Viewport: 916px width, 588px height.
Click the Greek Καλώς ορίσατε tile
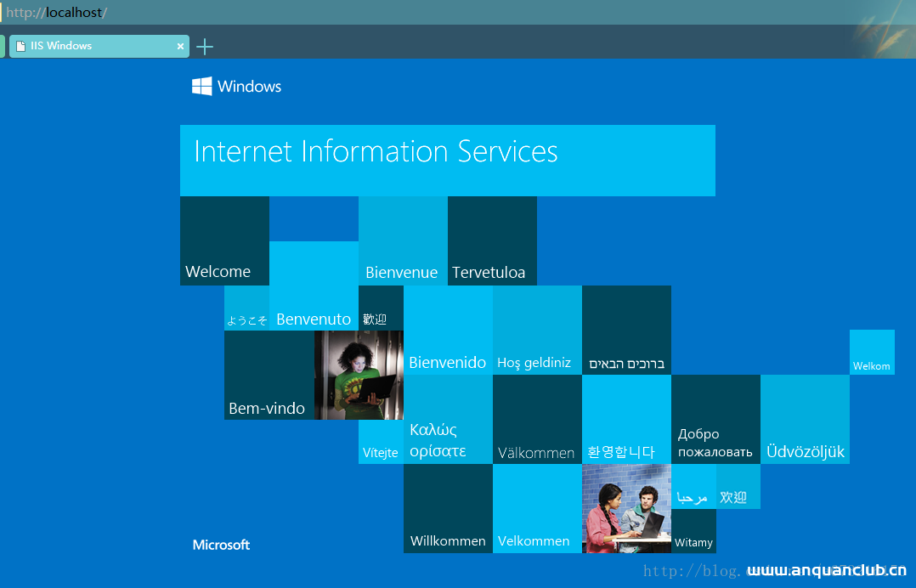click(448, 419)
